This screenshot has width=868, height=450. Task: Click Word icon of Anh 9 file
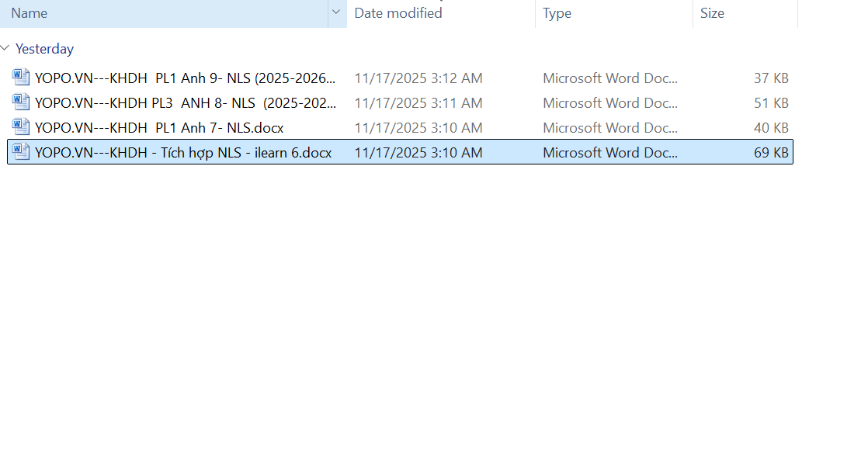coord(21,78)
